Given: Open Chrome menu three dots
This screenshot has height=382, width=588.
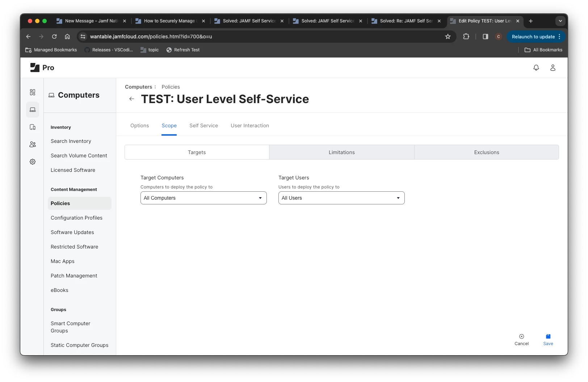Looking at the screenshot, I should 559,37.
